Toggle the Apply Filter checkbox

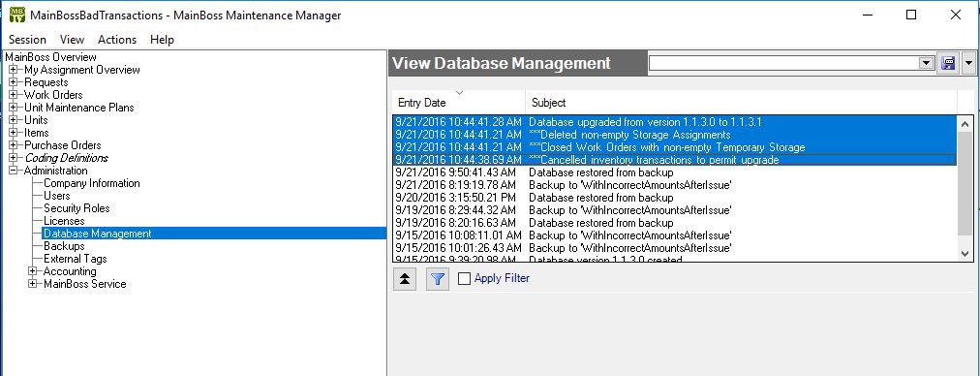464,279
